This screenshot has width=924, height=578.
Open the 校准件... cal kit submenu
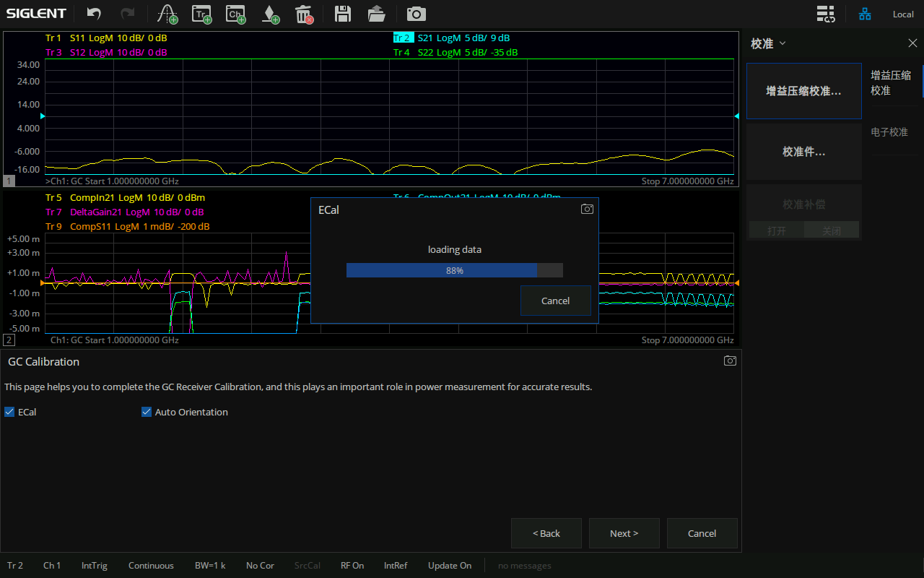click(803, 152)
